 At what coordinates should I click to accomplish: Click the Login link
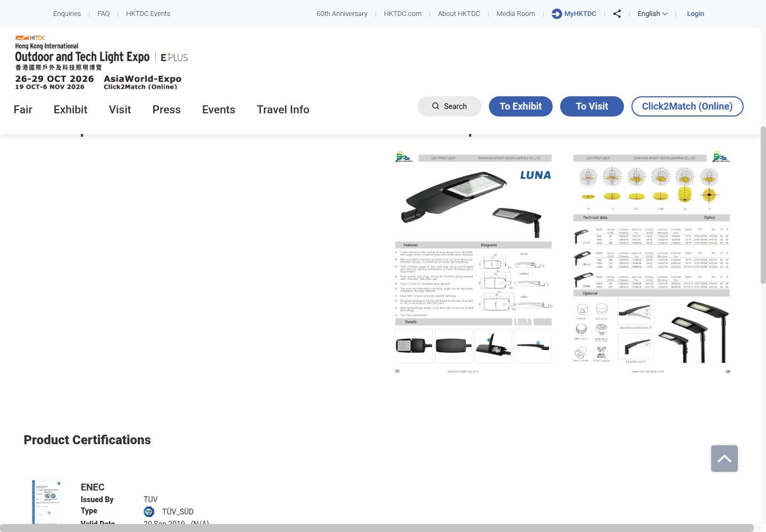tap(695, 14)
